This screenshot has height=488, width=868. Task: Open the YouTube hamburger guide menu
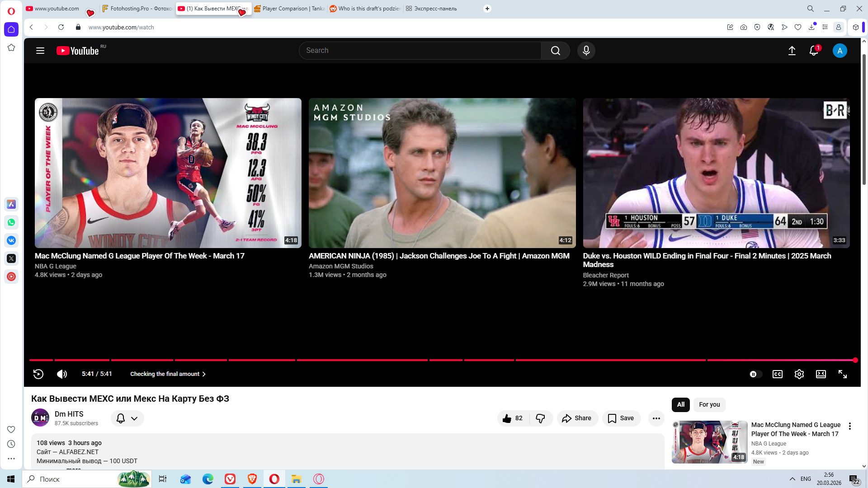(x=40, y=51)
